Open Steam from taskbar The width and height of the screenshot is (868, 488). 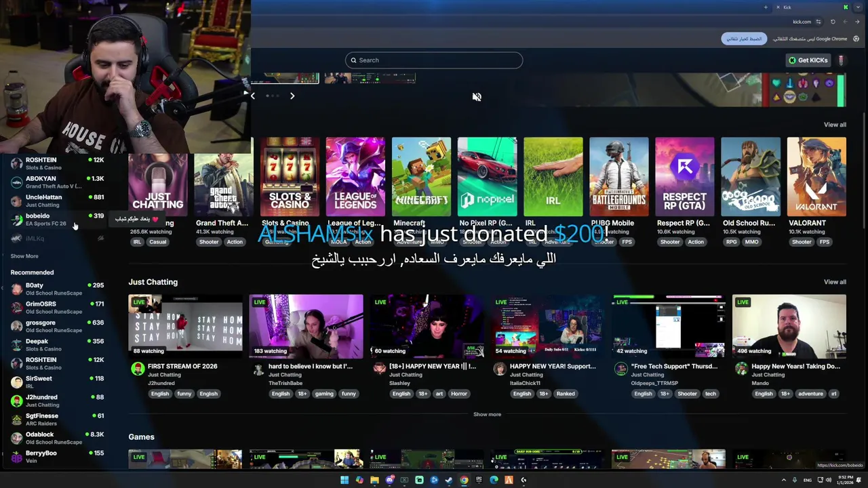pyautogui.click(x=449, y=480)
